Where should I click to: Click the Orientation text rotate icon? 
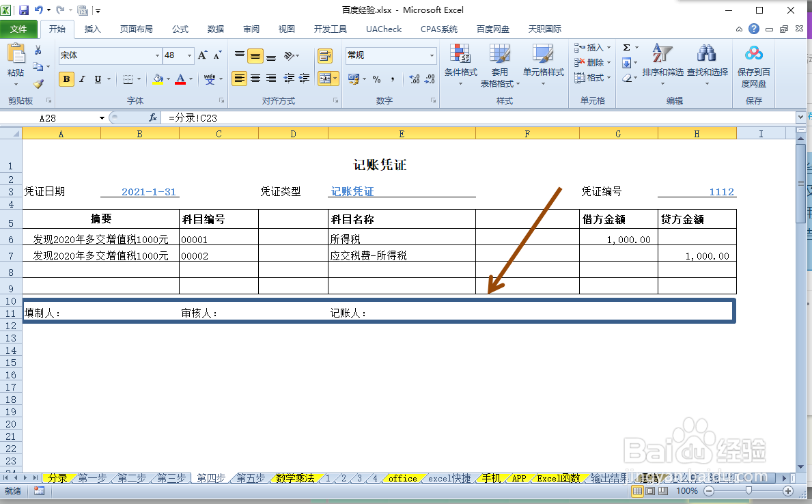[x=290, y=55]
